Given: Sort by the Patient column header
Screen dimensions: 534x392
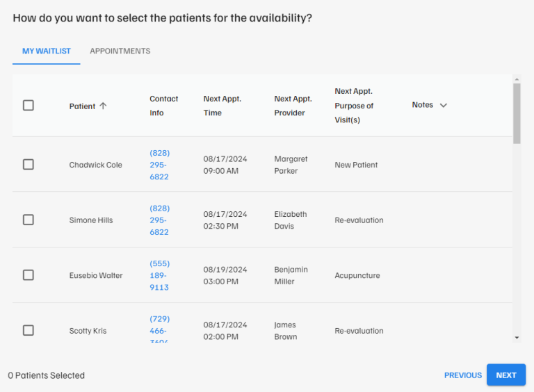Looking at the screenshot, I should tap(82, 106).
